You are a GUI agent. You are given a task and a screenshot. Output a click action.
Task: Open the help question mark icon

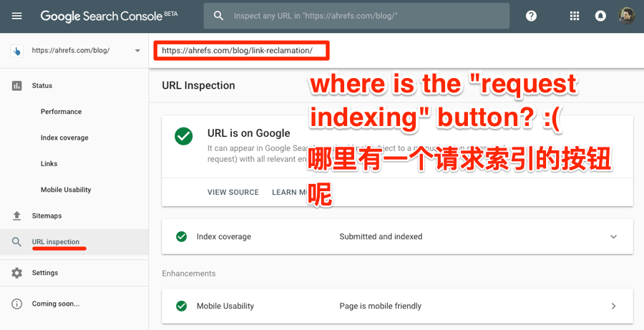point(531,16)
